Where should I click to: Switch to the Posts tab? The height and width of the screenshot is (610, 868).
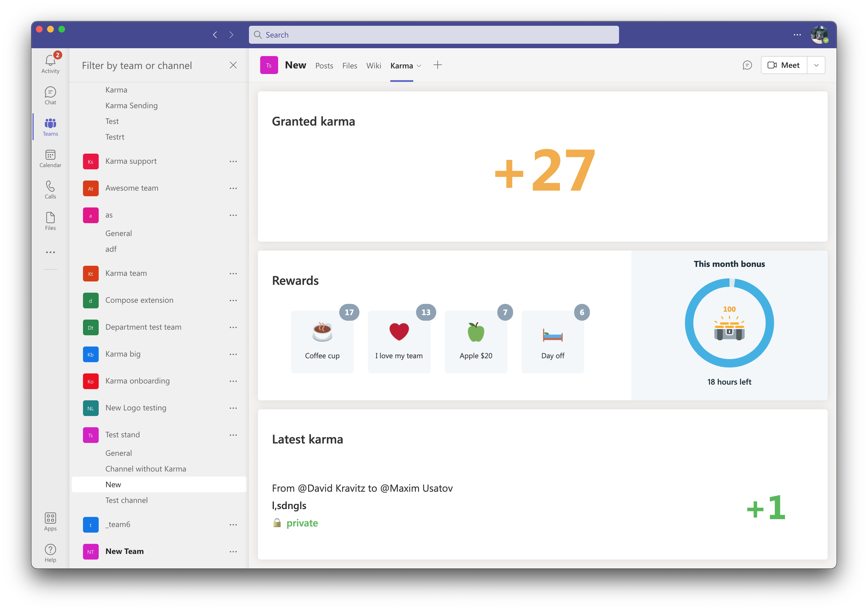point(324,66)
